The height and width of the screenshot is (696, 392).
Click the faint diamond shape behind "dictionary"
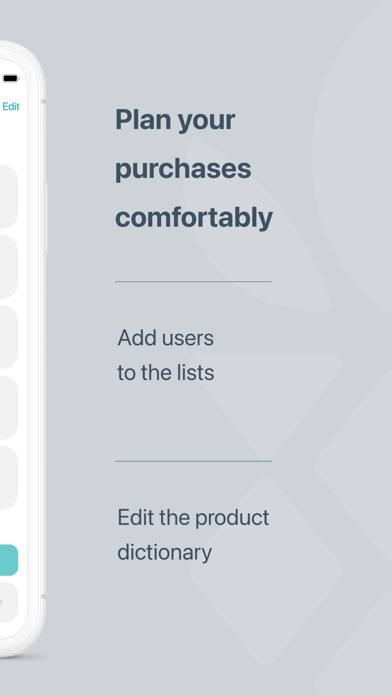(265, 570)
